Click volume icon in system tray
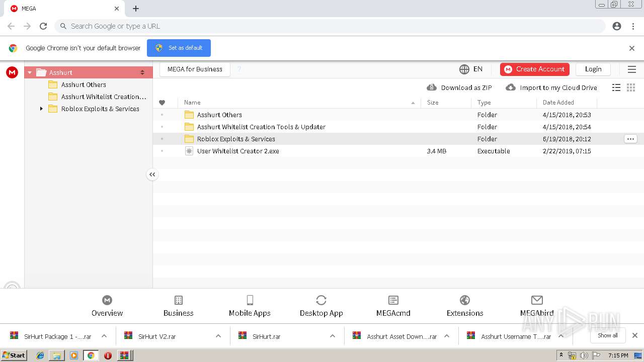Screen dimensions: 644x362 click(x=584, y=355)
